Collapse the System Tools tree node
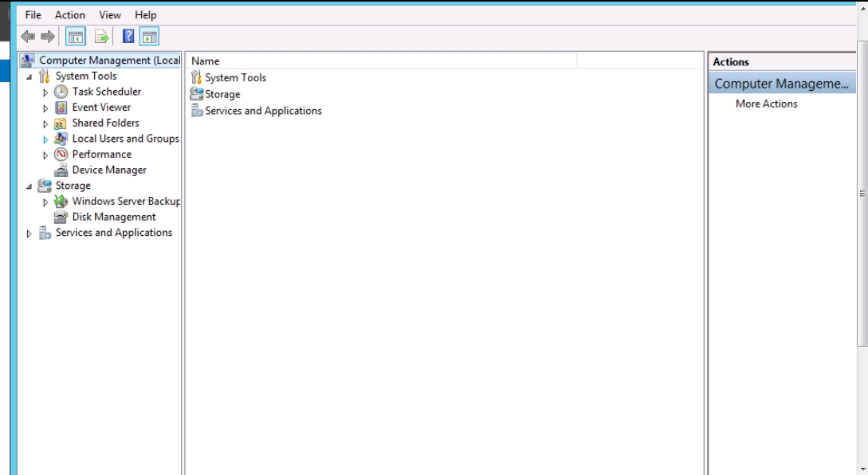Screen dimensions: 868x475 pos(29,77)
